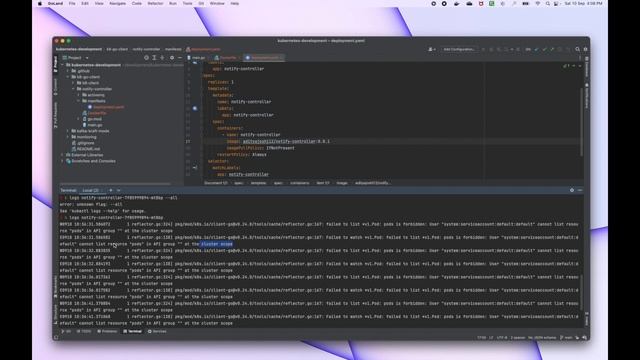Viewport: 640px width, 360px height.
Task: Hide the Project panel with minus icon
Action: [180, 58]
